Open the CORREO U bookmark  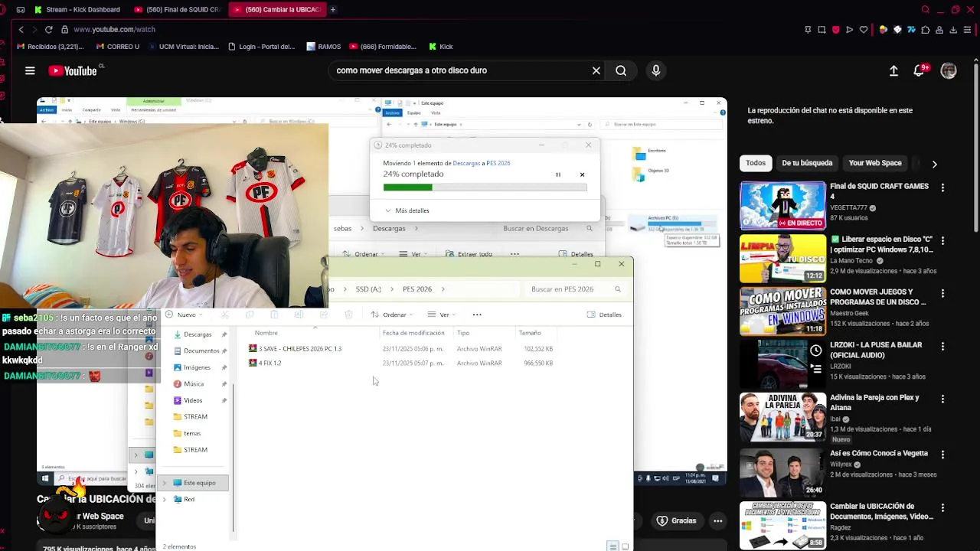click(118, 47)
